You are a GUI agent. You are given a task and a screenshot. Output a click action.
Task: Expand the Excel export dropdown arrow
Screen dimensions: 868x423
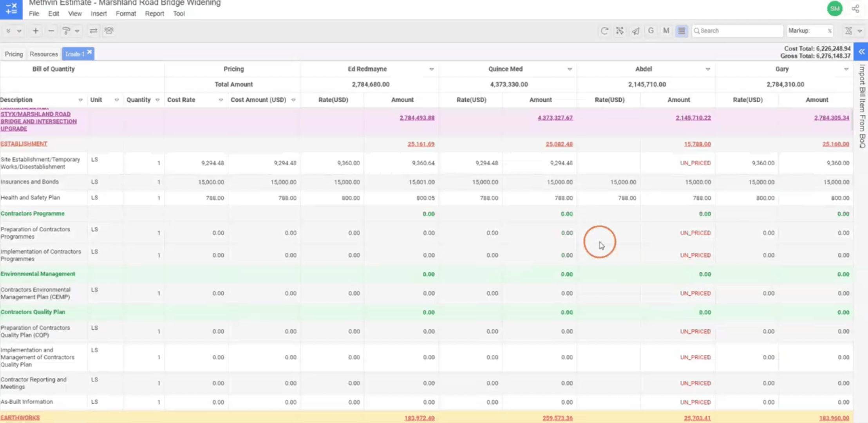coord(860,31)
